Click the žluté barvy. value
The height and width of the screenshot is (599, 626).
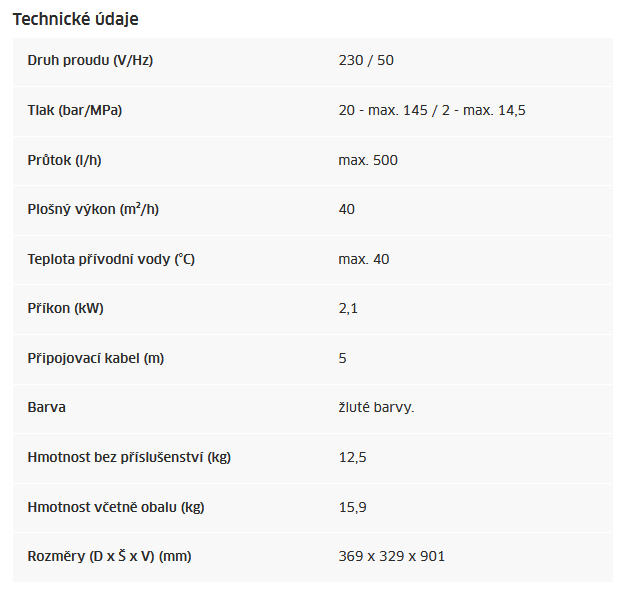(x=376, y=407)
